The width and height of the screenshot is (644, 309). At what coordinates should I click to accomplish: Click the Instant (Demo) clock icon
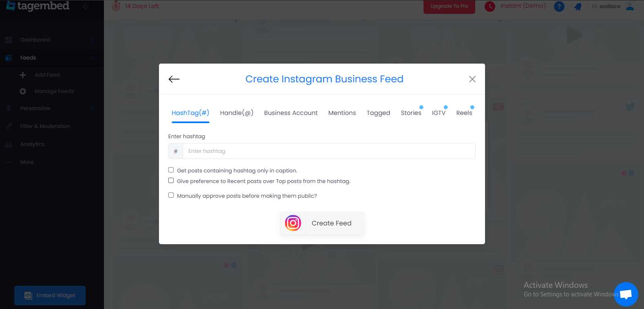pos(490,7)
